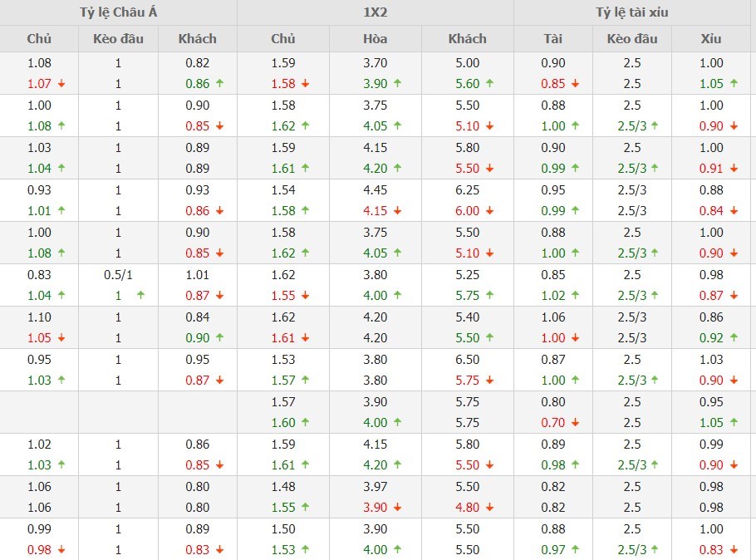The width and height of the screenshot is (756, 560).
Task: Click the 0.5/1 handicap cell
Action: [118, 274]
